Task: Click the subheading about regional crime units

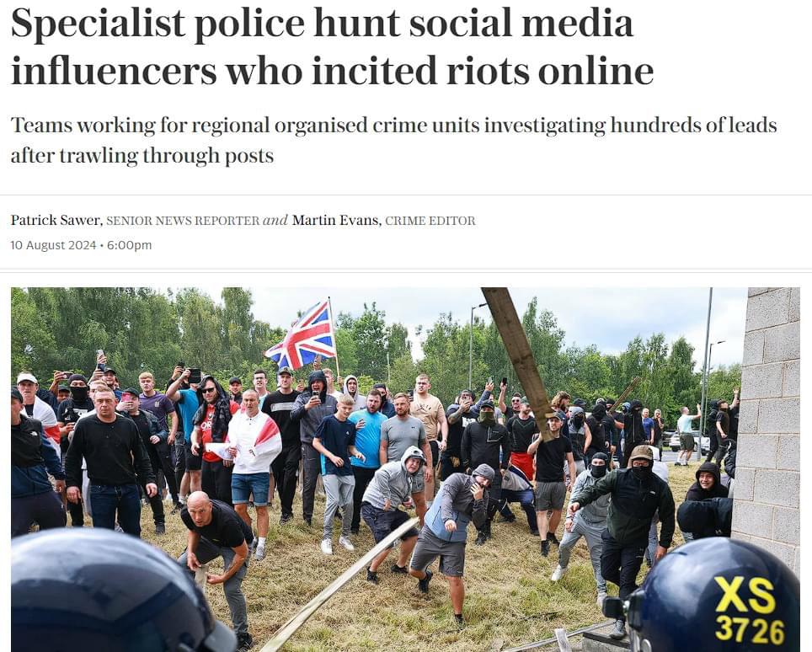Action: click(393, 140)
